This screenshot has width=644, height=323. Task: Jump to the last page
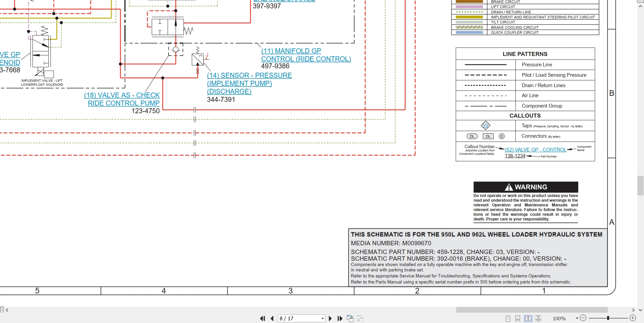340,319
